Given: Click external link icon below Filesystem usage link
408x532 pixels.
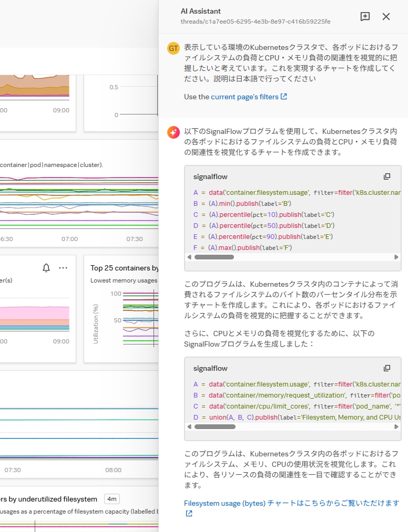Looking at the screenshot, I should click(189, 513).
